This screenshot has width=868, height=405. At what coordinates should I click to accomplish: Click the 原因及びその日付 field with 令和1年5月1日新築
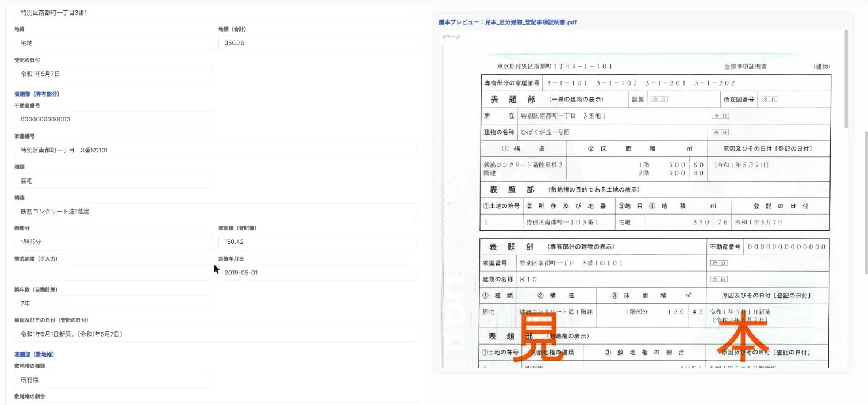tap(216, 334)
